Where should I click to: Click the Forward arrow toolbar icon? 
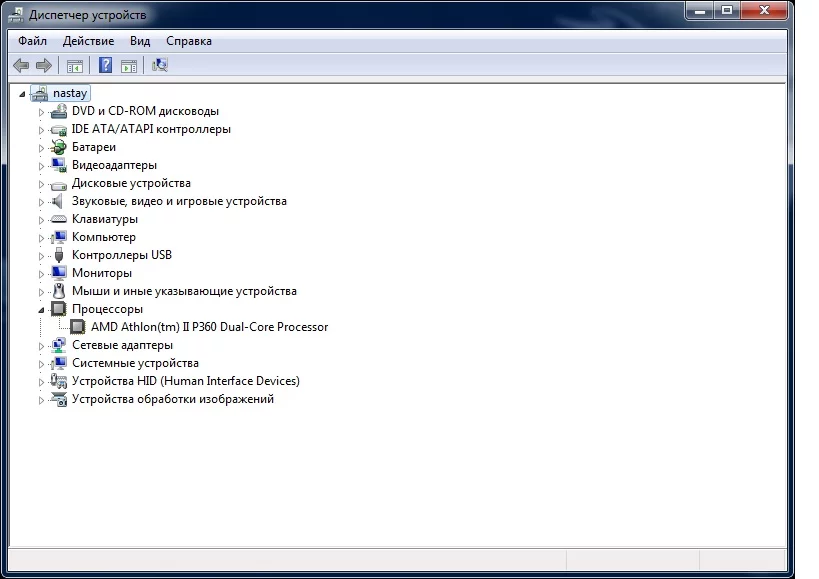click(x=44, y=65)
